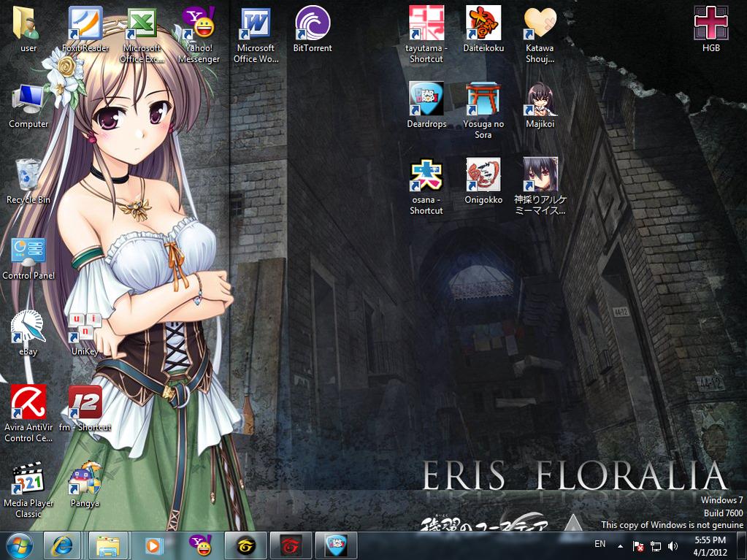Viewport: 747px width, 560px height.
Task: Open the BitTorrent desktop shortcut
Action: (312, 24)
